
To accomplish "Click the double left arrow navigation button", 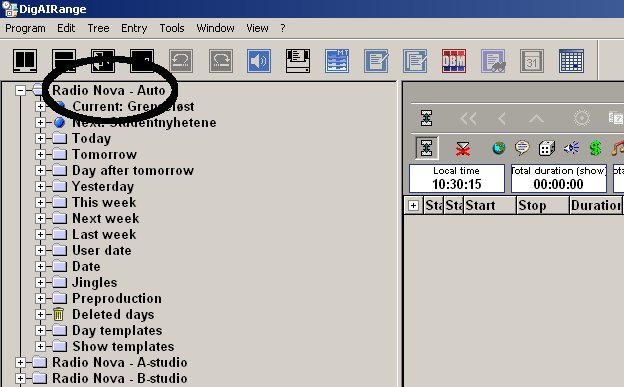I will pyautogui.click(x=468, y=118).
